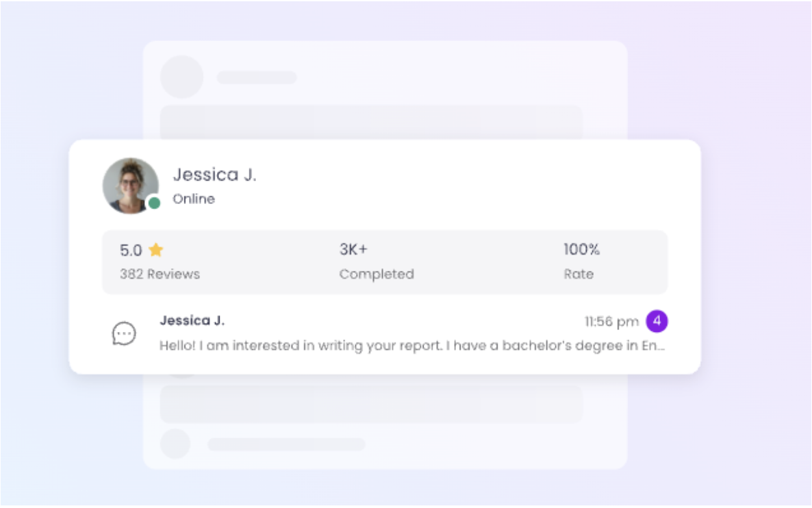Expand the truncated message at the ellipsis
This screenshot has height=508, width=812.
[x=661, y=346]
